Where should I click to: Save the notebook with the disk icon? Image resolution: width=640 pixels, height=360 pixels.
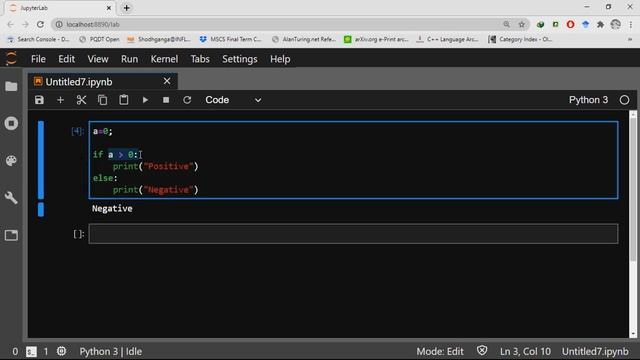39,100
